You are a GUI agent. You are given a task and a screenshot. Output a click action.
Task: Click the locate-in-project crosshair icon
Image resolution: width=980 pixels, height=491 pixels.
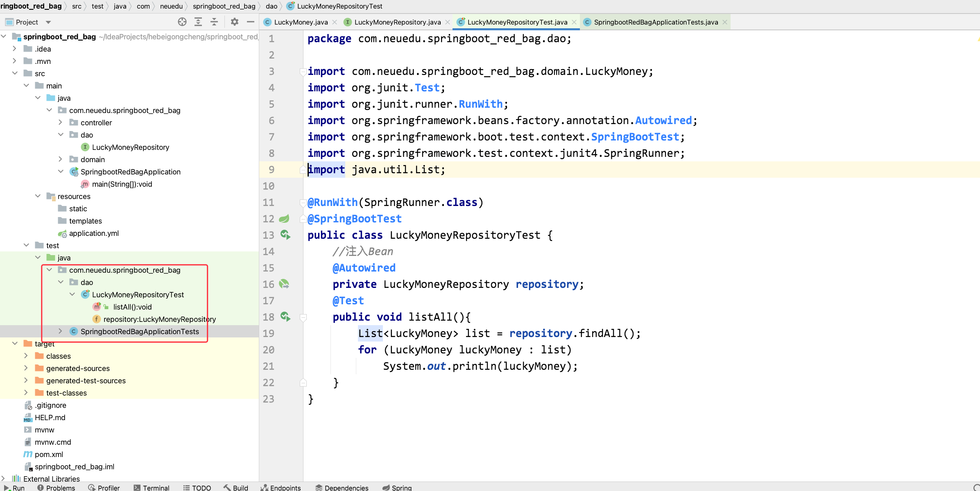[182, 22]
